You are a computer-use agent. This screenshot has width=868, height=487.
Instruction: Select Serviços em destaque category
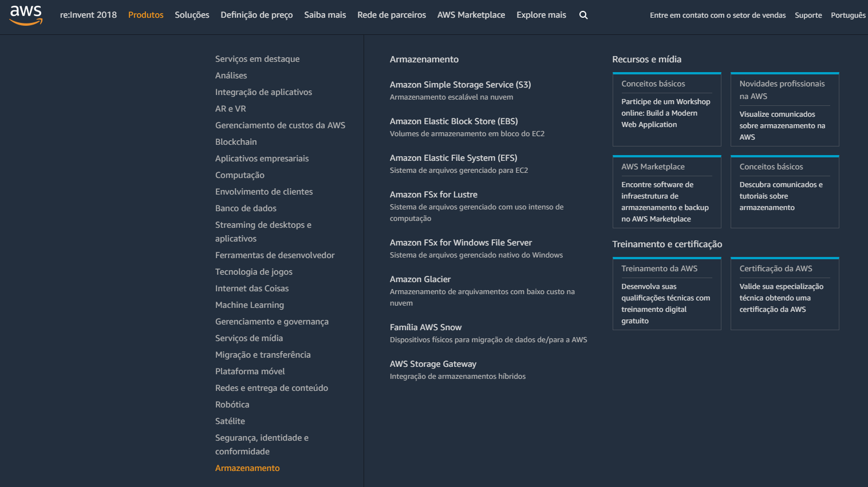tap(258, 59)
